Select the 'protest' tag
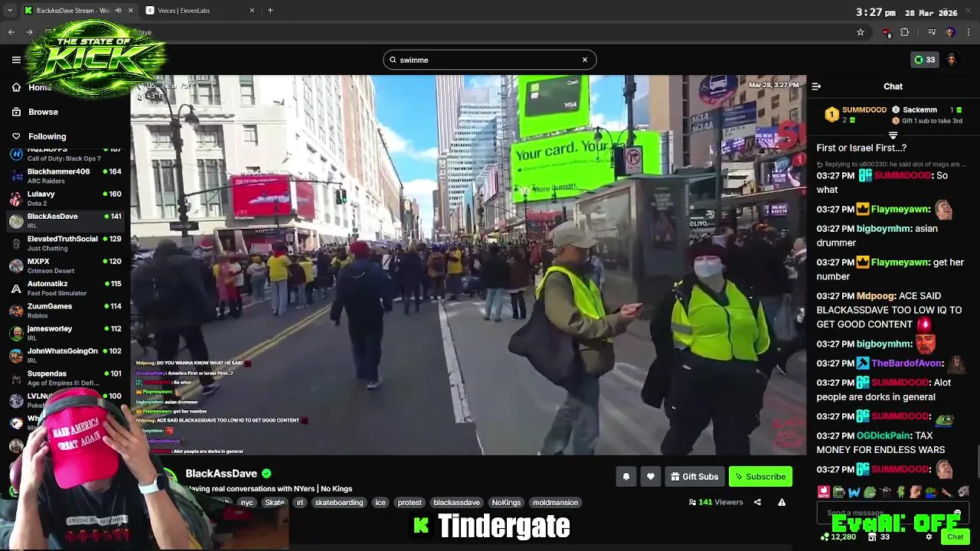Image resolution: width=980 pixels, height=551 pixels. click(x=410, y=503)
